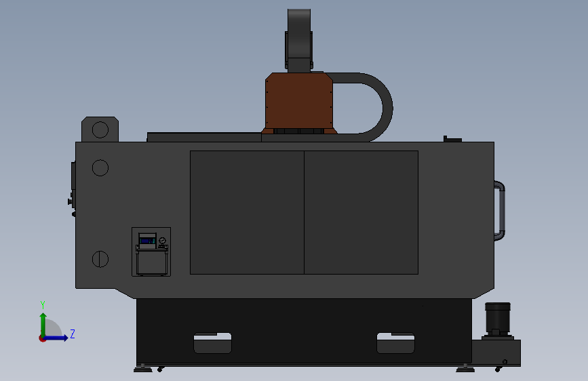The image size is (588, 381).
Task: Select the left sliding door panel
Action: click(x=247, y=213)
